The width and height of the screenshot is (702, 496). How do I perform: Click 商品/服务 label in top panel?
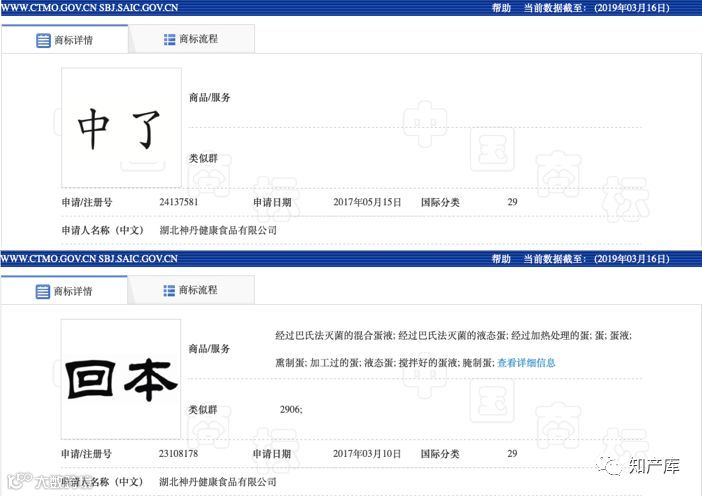coord(210,98)
